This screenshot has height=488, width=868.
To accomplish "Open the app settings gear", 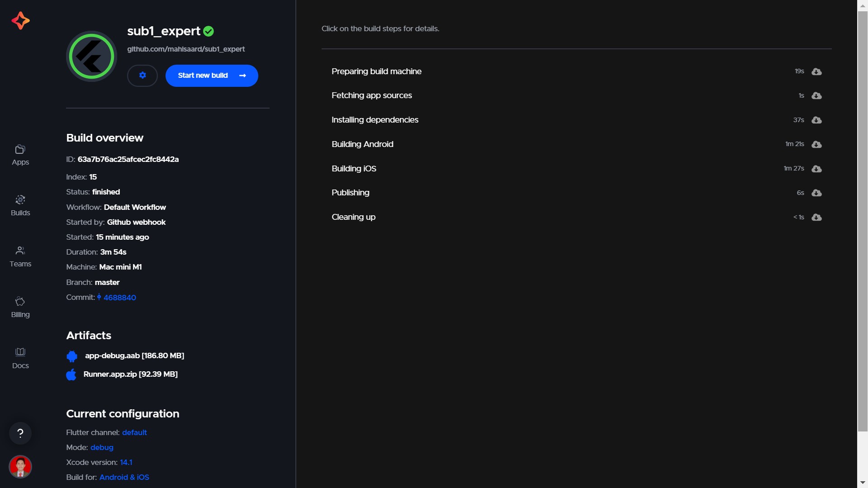I will point(142,75).
